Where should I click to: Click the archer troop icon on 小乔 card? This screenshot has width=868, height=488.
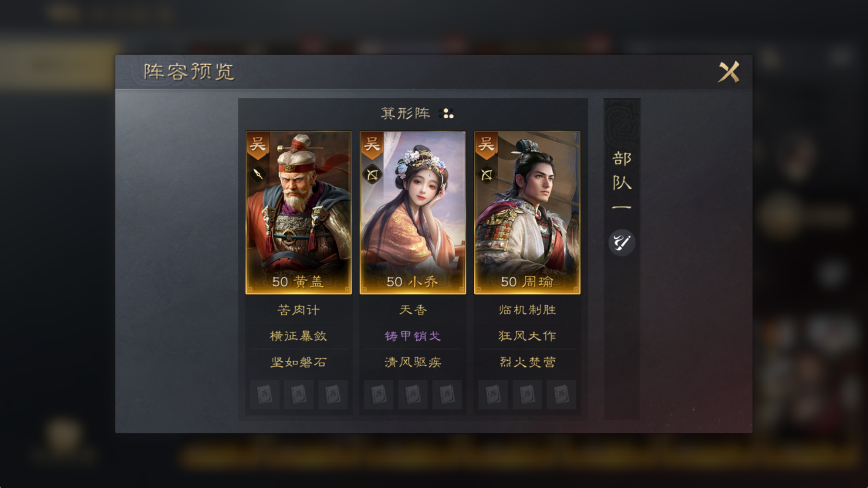[x=372, y=174]
